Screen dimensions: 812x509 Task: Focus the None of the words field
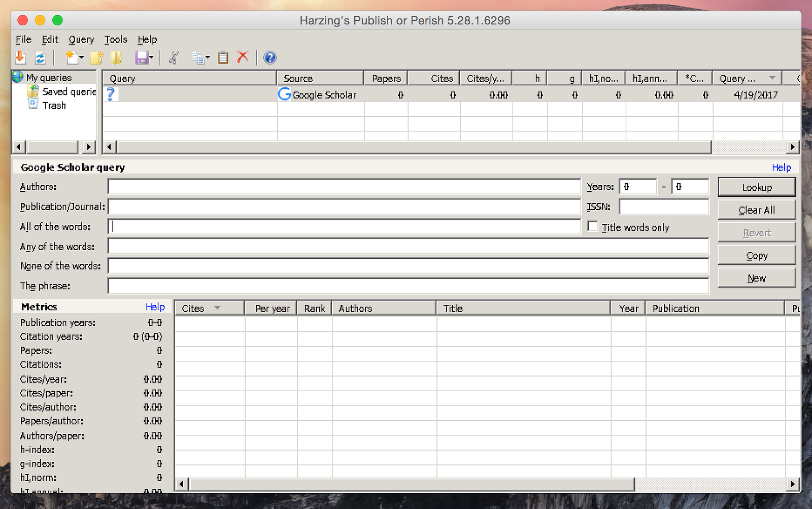[x=409, y=266]
